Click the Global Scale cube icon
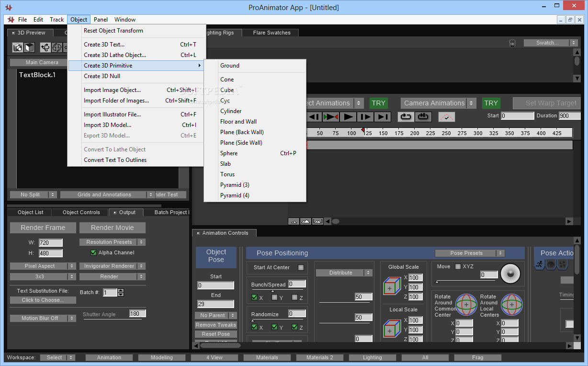Viewport: 588px width, 366px height. tap(392, 286)
